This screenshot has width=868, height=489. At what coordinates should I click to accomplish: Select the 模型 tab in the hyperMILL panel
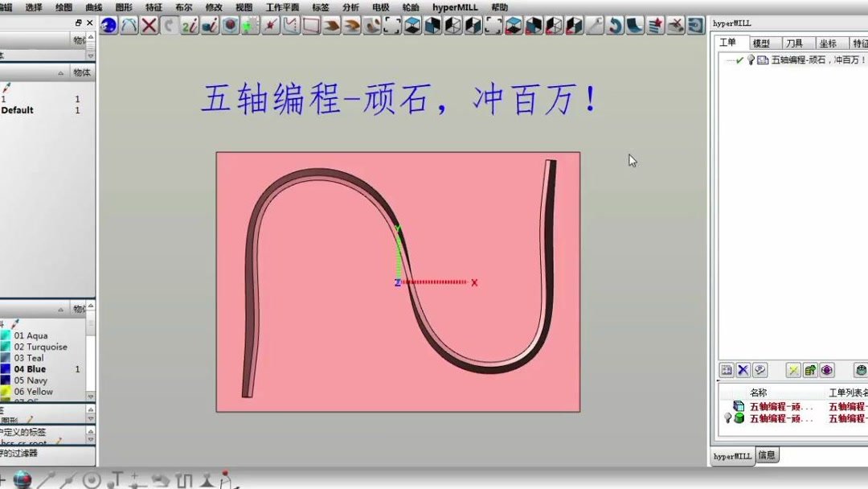click(x=764, y=43)
